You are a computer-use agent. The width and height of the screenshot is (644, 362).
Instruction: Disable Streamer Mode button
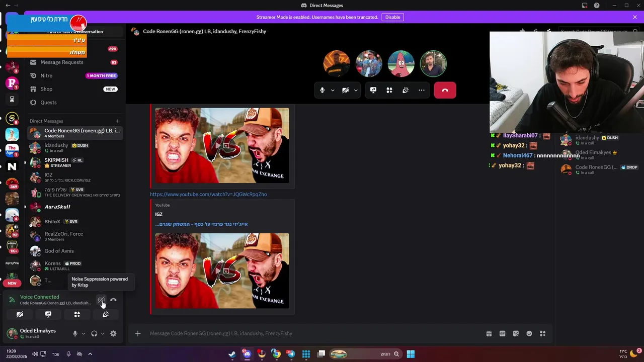tap(392, 17)
